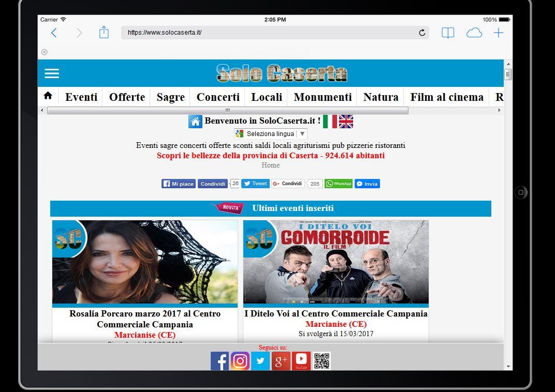Click the Messenger Invia button

point(367,184)
